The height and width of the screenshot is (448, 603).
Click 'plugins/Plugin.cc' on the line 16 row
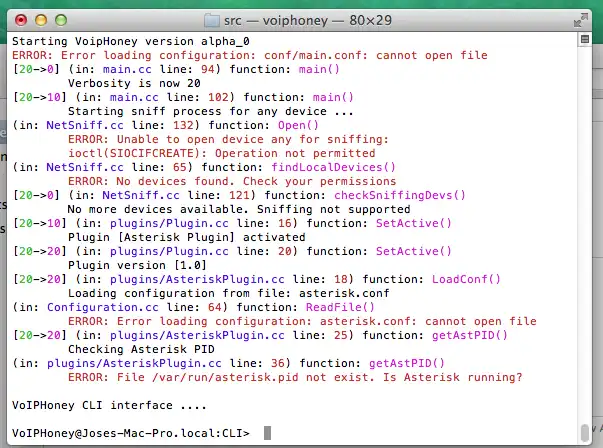point(169,223)
